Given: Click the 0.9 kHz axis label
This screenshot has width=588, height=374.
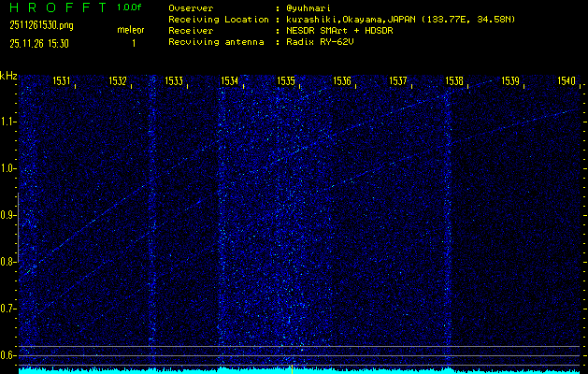Looking at the screenshot, I should pos(7,215).
